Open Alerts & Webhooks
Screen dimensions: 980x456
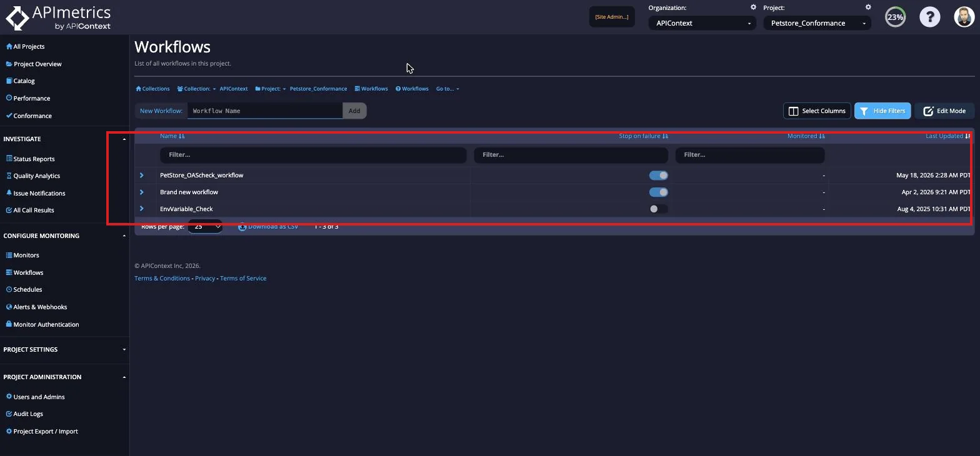(x=36, y=307)
